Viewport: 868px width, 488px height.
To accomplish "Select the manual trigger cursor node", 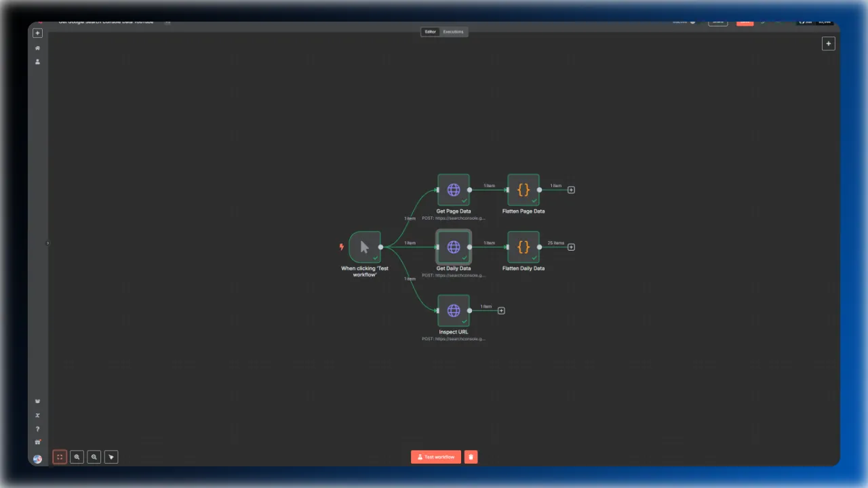I will click(x=365, y=247).
